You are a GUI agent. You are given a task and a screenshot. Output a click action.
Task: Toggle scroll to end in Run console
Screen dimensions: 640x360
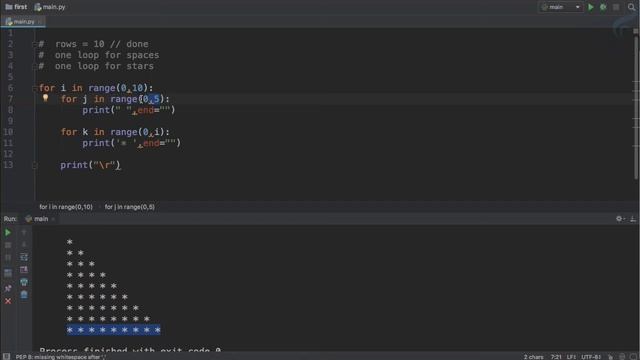[24, 269]
